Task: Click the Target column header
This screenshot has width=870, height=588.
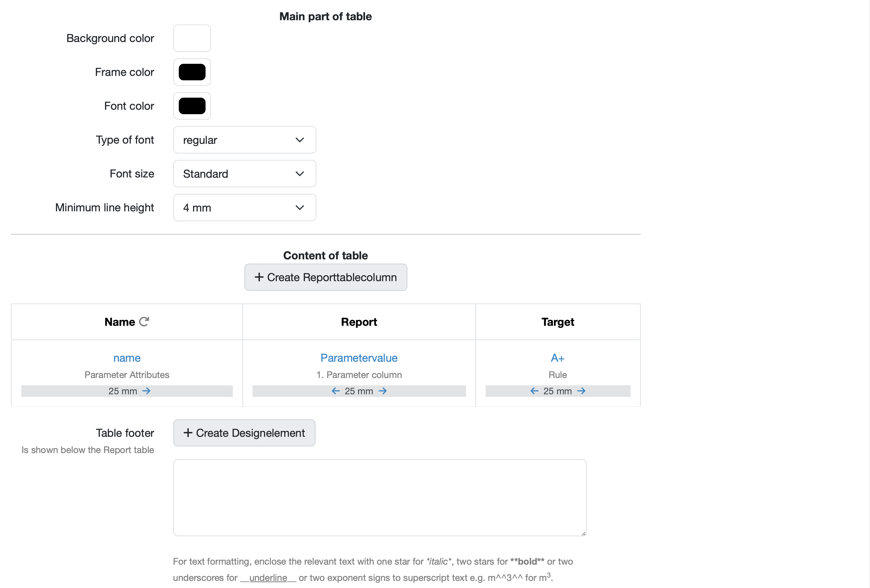Action: [x=557, y=322]
